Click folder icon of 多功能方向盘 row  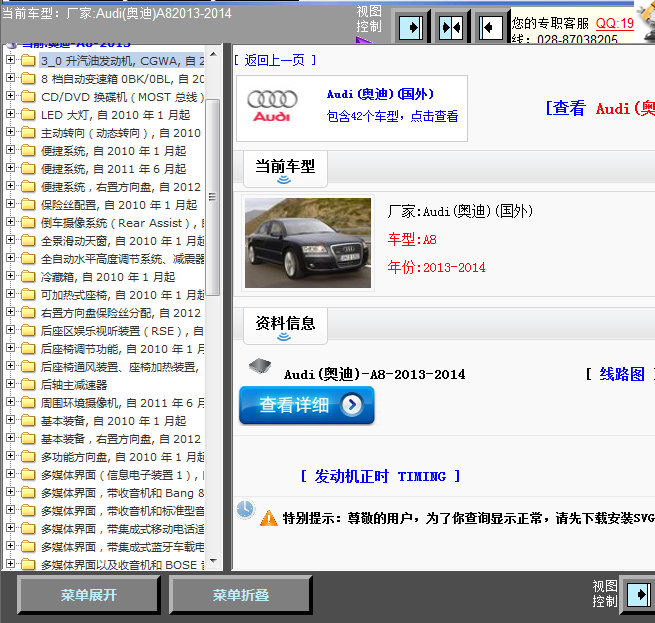pos(28,457)
